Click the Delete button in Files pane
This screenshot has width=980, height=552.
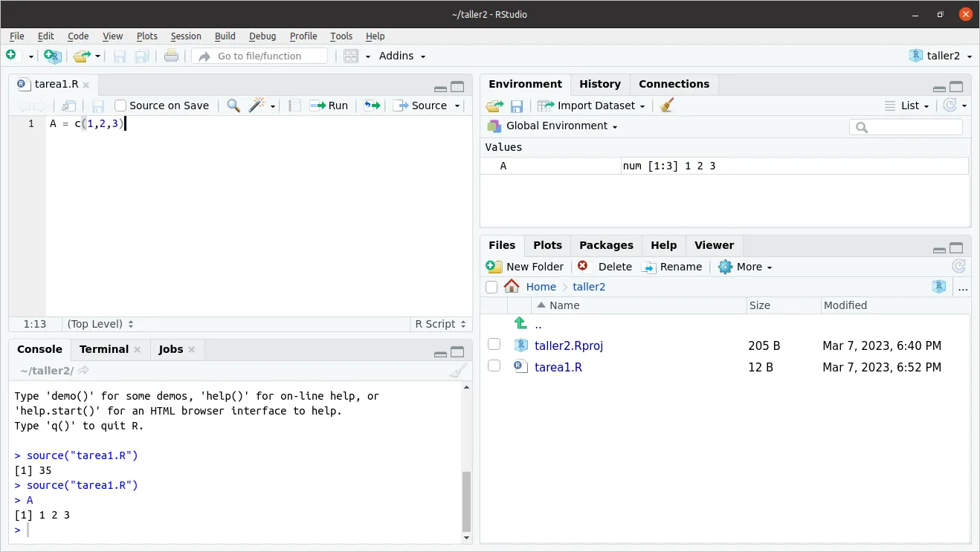coord(605,267)
